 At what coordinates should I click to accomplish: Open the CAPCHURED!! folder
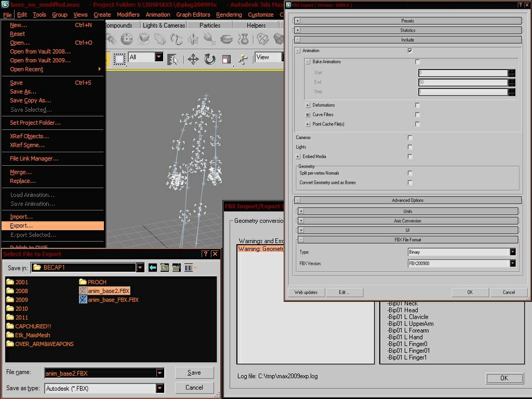pyautogui.click(x=29, y=326)
